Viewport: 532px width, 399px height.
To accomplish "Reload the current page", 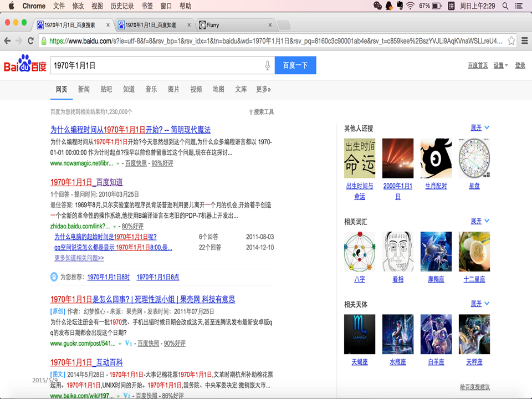I will coord(30,40).
